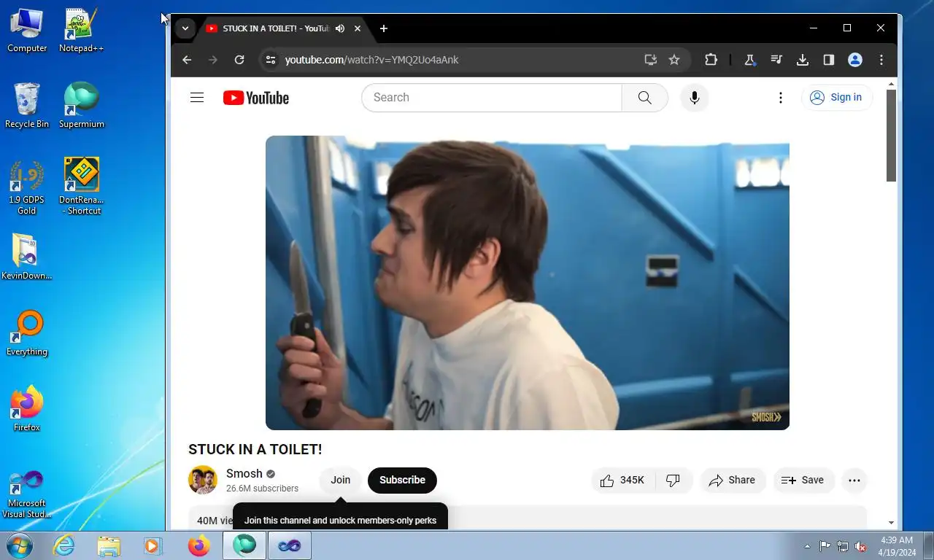Click the Show desktop strip at taskbar end
This screenshot has height=560, width=934.
[x=928, y=545]
